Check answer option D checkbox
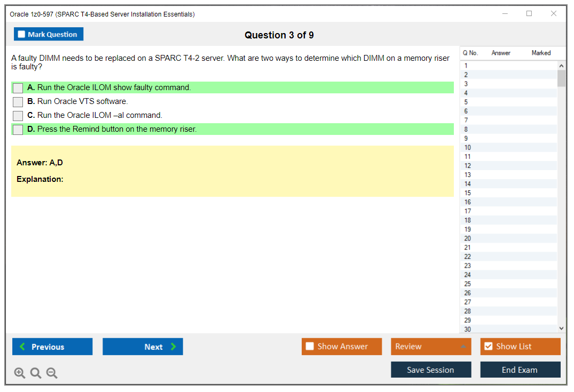Image resolution: width=574 pixels, height=392 pixels. click(x=17, y=129)
